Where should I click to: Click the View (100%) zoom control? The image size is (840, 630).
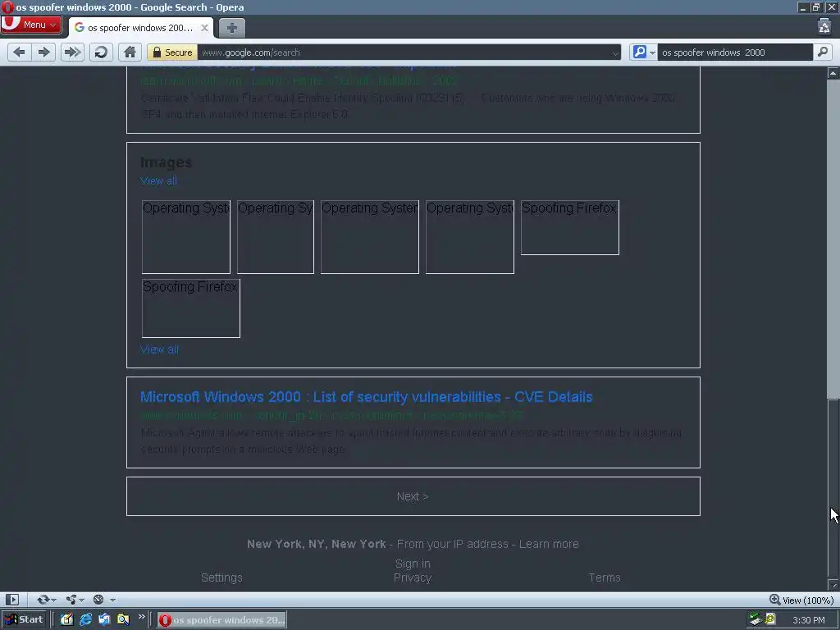tap(801, 600)
